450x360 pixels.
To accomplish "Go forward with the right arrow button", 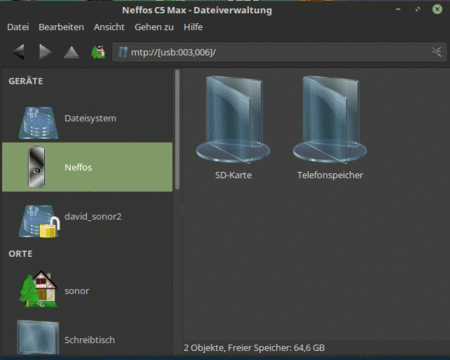I will (45, 52).
